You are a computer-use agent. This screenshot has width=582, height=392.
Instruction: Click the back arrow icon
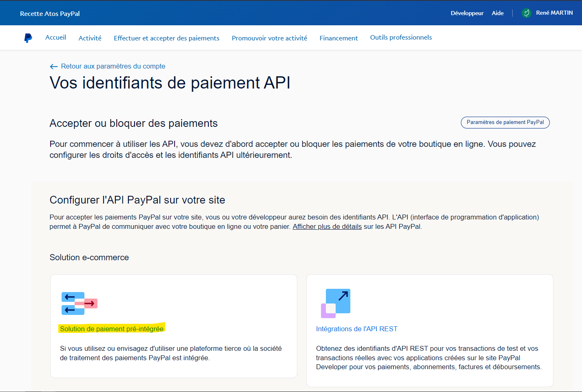53,66
